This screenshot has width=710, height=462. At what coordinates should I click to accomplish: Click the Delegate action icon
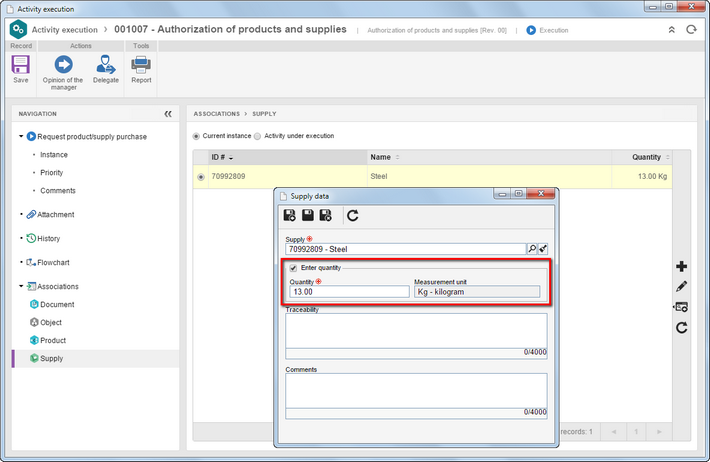106,64
